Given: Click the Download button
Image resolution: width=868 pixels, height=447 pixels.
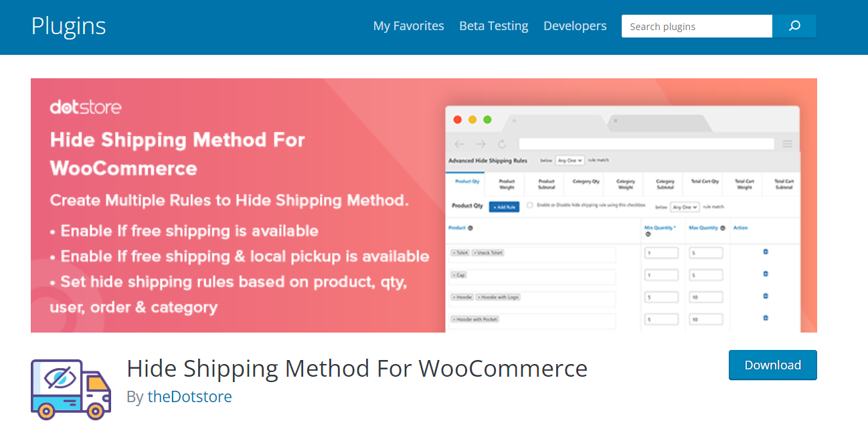Looking at the screenshot, I should (x=773, y=365).
